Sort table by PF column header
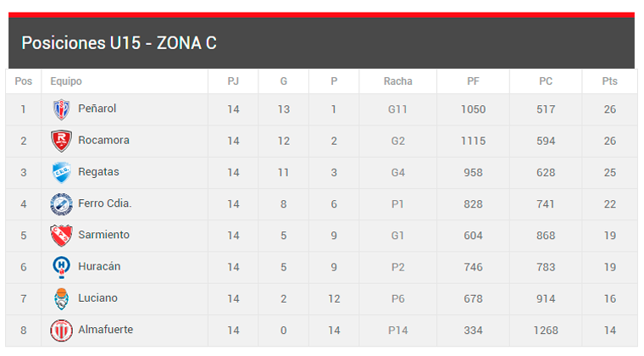Screen dimensions: 644x356 [x=473, y=81]
